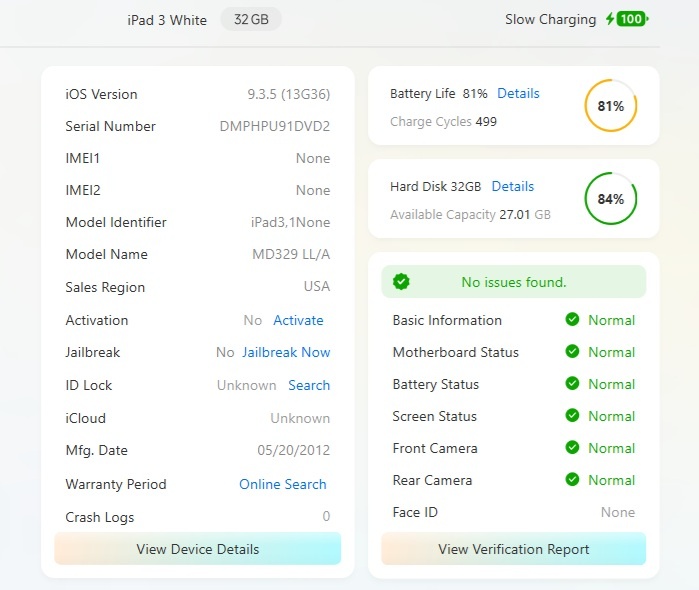The height and width of the screenshot is (590, 699).
Task: Click the Normal label for Screen Status
Action: (612, 416)
